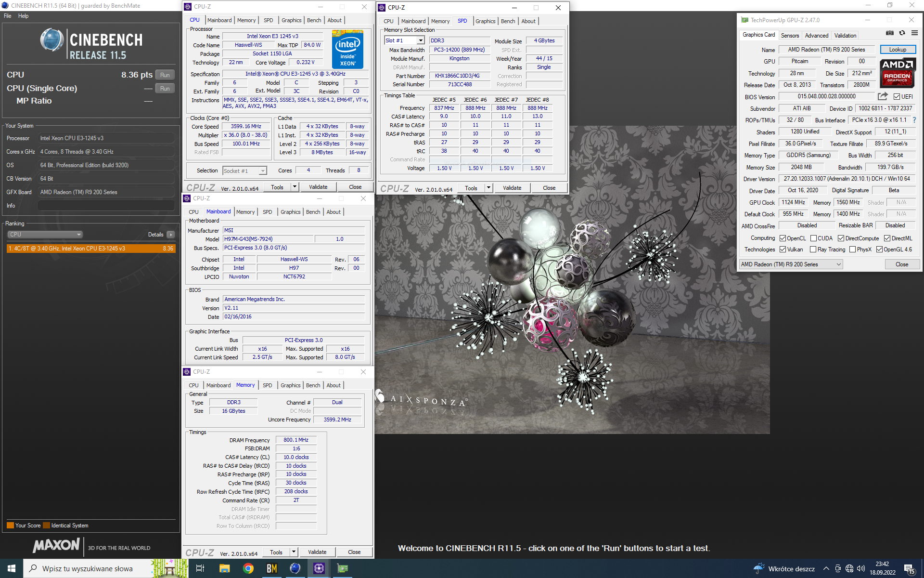
Task: Open the CPU ranking dropdown in Cinebench
Action: [45, 235]
